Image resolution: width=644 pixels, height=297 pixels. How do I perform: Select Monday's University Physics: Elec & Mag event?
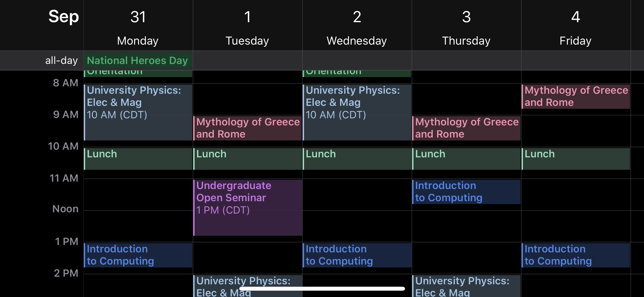click(x=137, y=111)
